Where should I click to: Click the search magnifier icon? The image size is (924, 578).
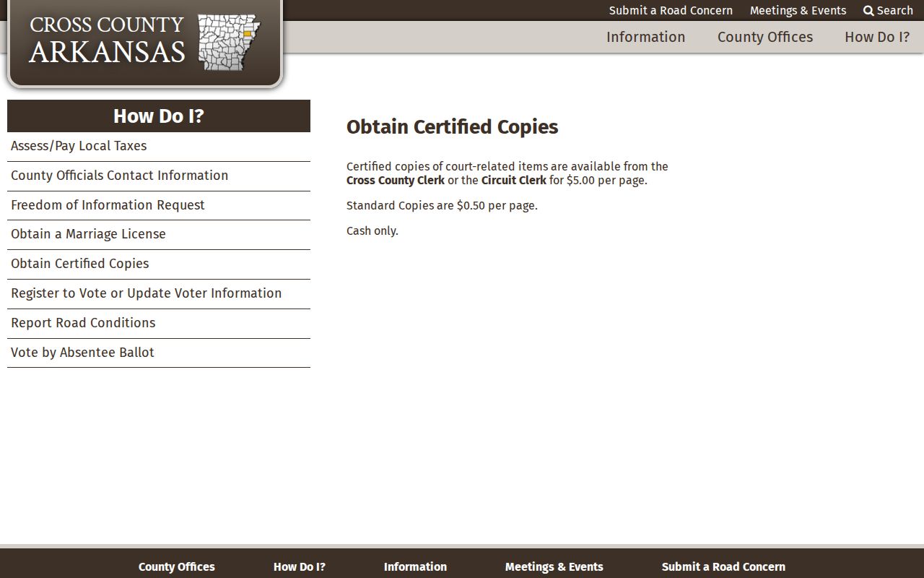[x=868, y=11]
